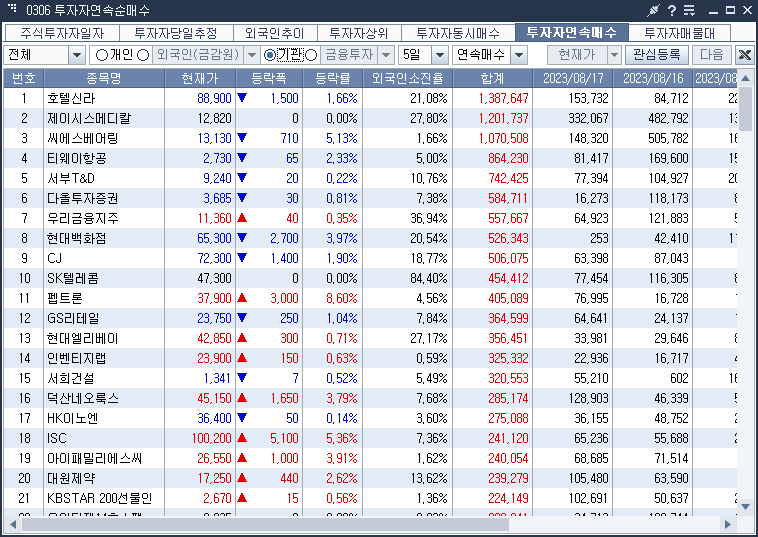Click the horizontal scrollbar left arrow
The image size is (758, 537).
13,524
